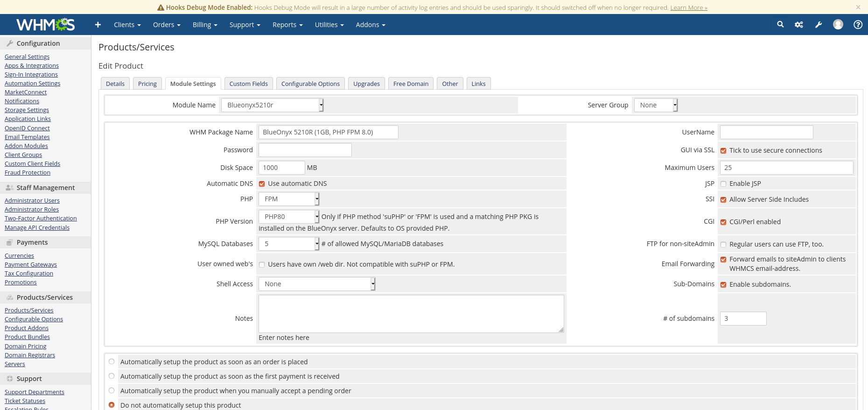Select setup when first payment is received
The height and width of the screenshot is (410, 868).
(x=112, y=376)
